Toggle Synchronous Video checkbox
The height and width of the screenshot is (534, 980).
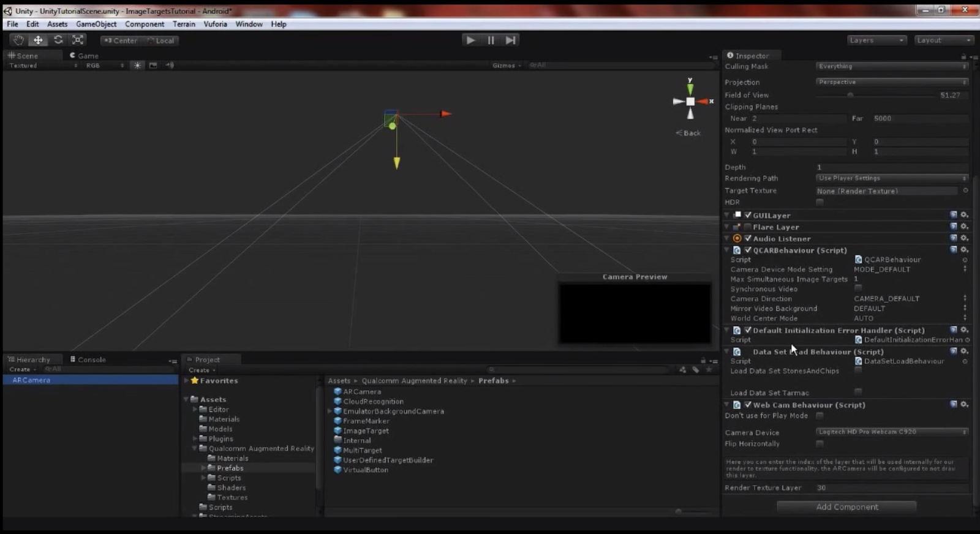coord(858,288)
